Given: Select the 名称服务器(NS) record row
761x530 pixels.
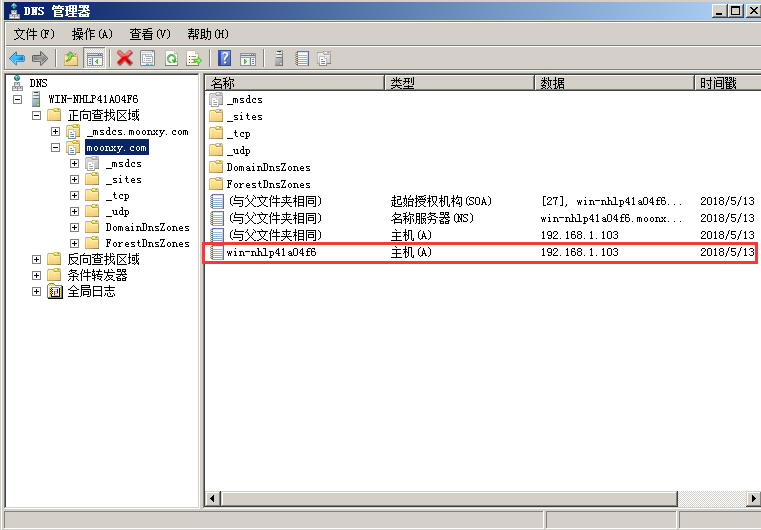Looking at the screenshot, I should pos(482,218).
